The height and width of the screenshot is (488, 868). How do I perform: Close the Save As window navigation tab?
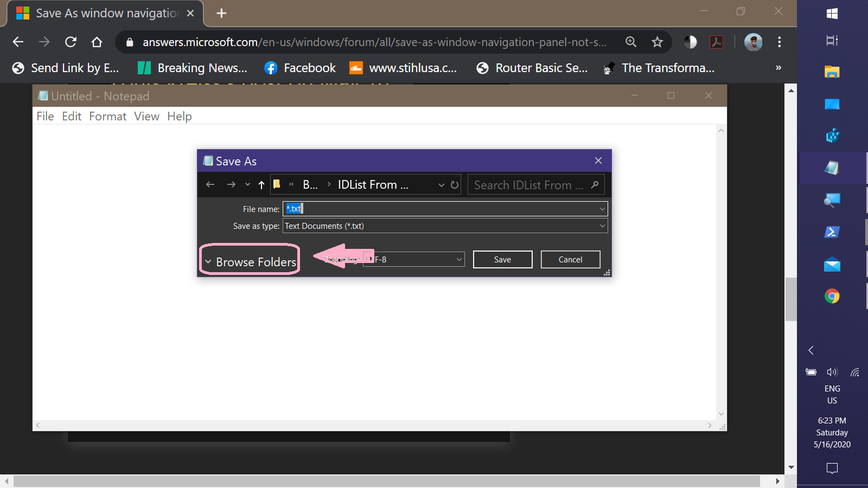coord(190,13)
